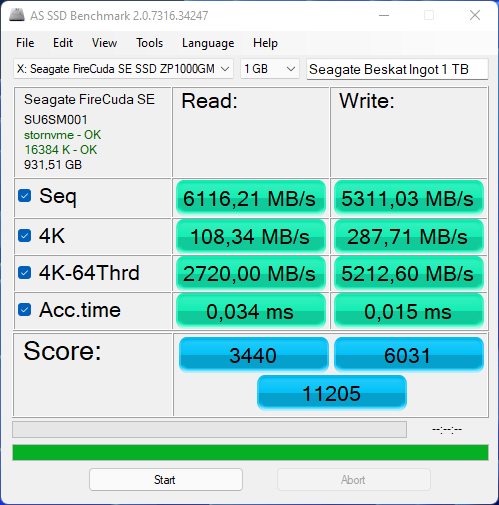Screen dimensions: 499x505
Task: Uncheck the 4K test checkbox
Action: [25, 236]
